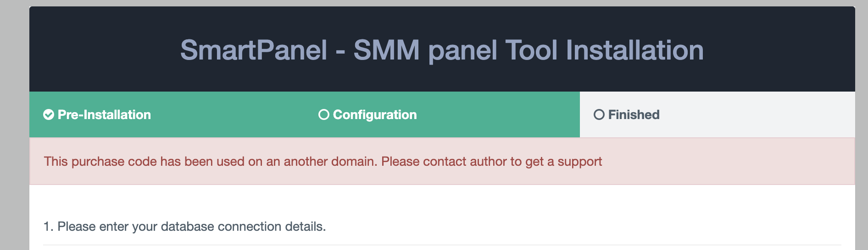This screenshot has height=250, width=868.
Task: Go to the Finished step tab
Action: tap(718, 114)
